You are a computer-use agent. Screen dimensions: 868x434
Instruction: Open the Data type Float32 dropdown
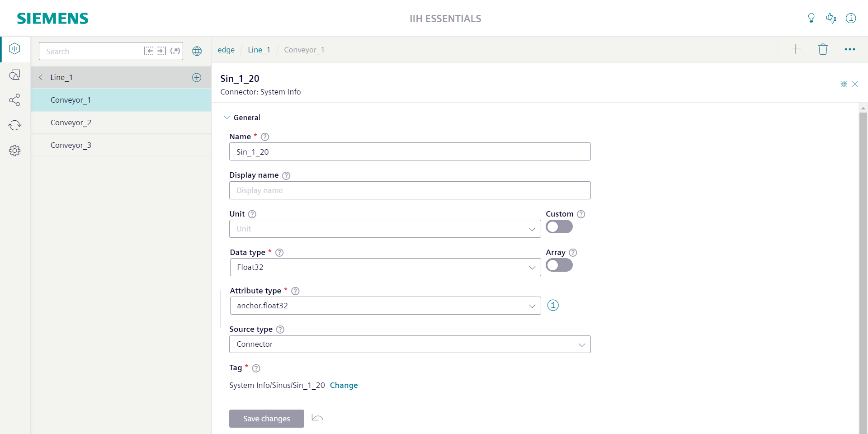[385, 267]
